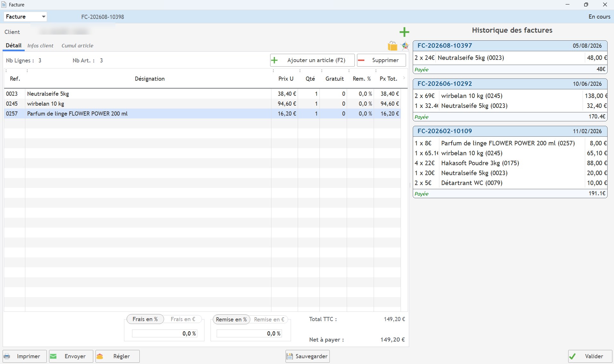Viewport: 614px width, 364px height.
Task: Click the Désignation column header
Action: 149,79
